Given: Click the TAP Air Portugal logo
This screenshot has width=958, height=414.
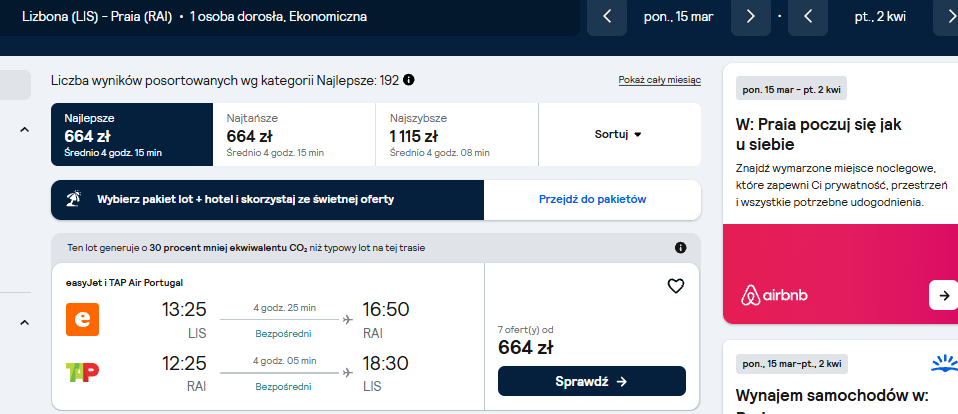Looking at the screenshot, I should [x=82, y=372].
